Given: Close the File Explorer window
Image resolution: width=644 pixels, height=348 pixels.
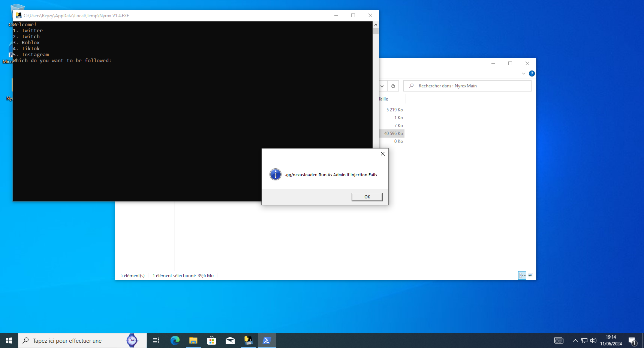Looking at the screenshot, I should 527,63.
